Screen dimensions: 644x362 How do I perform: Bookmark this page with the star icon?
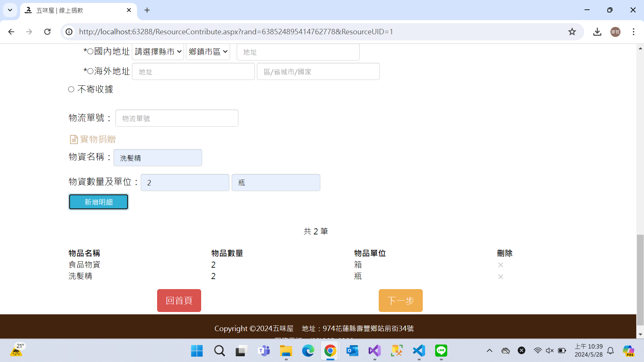[572, 32]
